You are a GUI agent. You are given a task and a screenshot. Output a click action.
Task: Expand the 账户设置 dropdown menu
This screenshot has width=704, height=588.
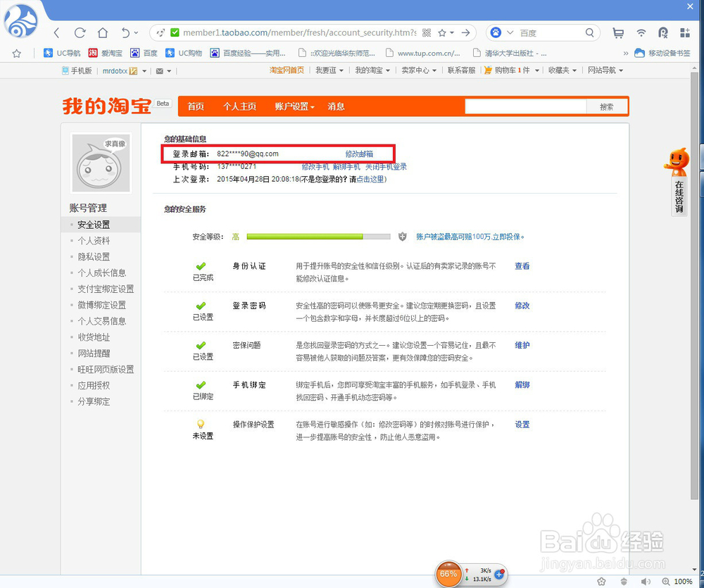294,106
